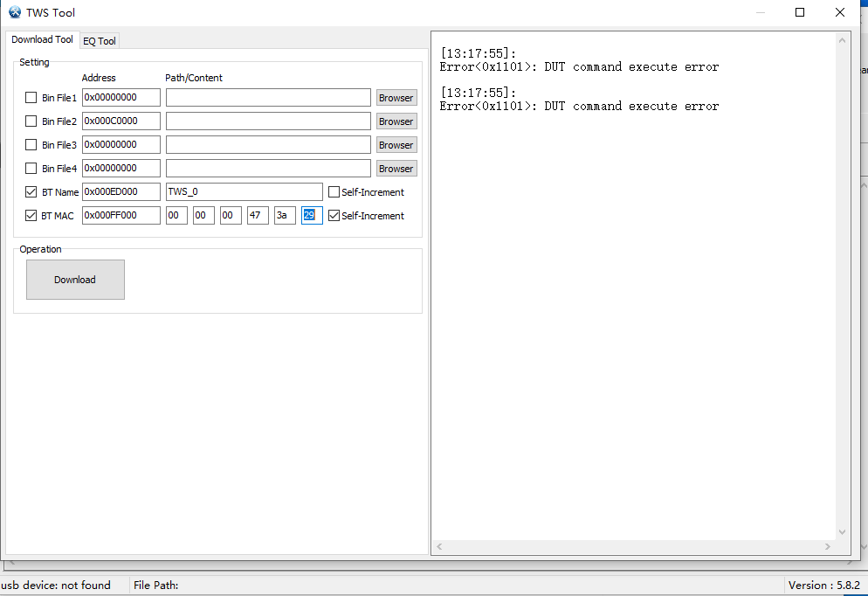This screenshot has height=596, width=868.
Task: Click the Bin File2 address field 0x000C0000
Action: click(121, 121)
